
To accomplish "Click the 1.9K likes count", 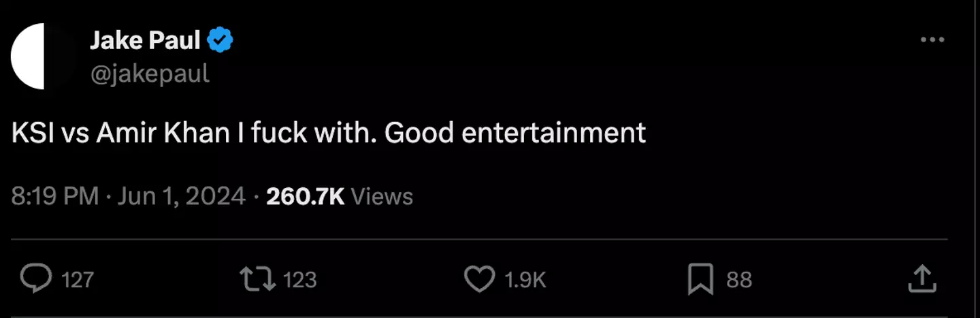I will pos(525,280).
